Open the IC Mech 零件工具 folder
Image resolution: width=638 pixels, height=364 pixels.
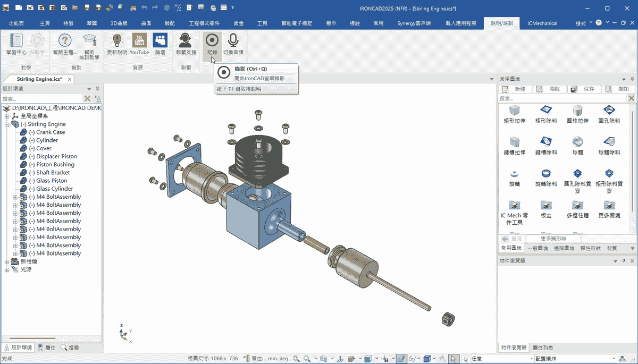point(514,205)
